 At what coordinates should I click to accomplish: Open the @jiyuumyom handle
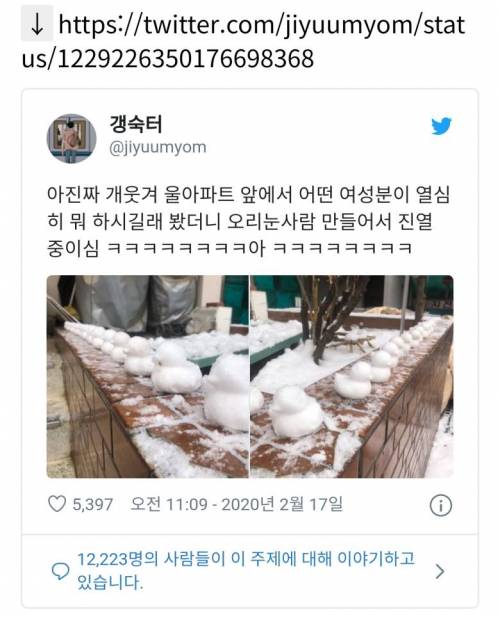tap(157, 148)
